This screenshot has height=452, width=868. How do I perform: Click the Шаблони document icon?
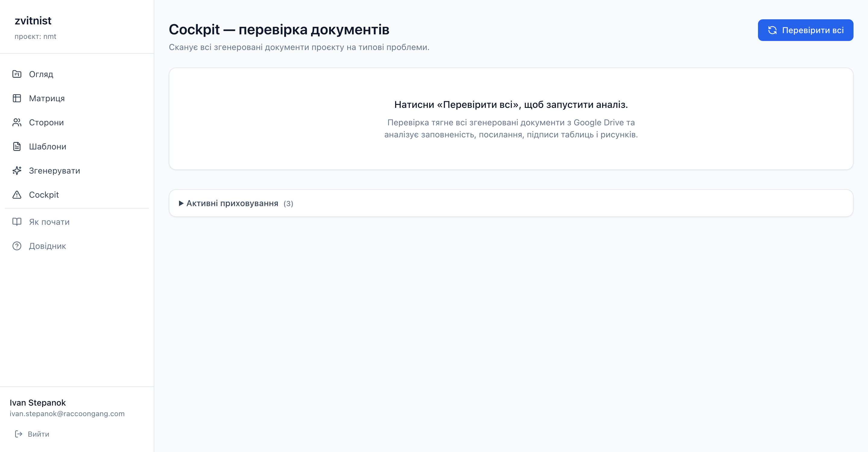coord(17,146)
